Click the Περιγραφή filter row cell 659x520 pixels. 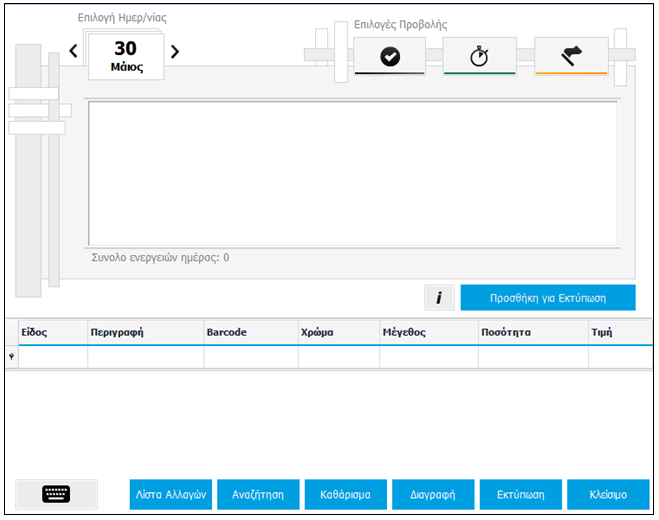click(x=145, y=357)
